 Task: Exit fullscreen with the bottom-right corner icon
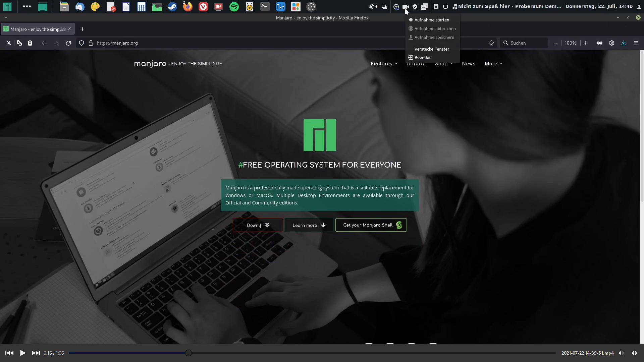pos(634,353)
